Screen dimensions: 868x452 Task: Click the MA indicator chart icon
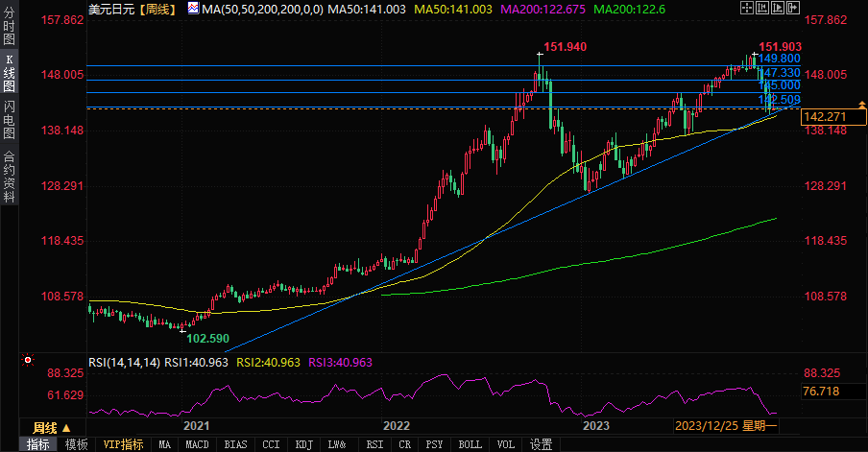[x=193, y=9]
